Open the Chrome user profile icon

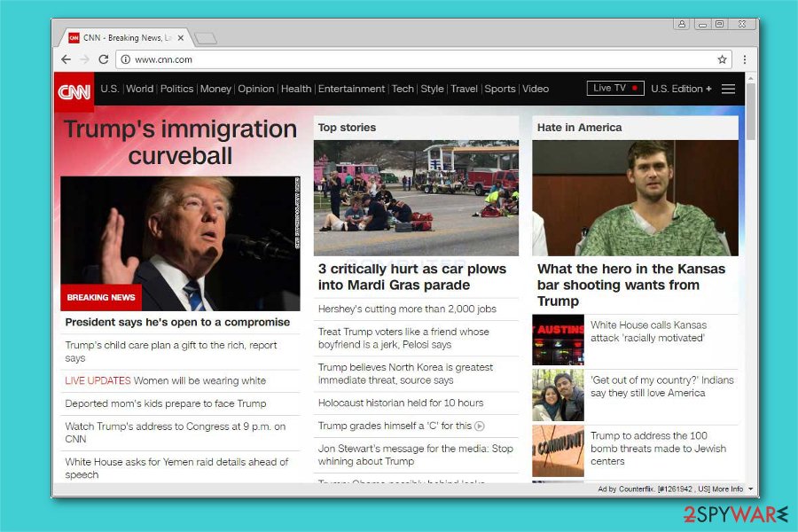(682, 23)
